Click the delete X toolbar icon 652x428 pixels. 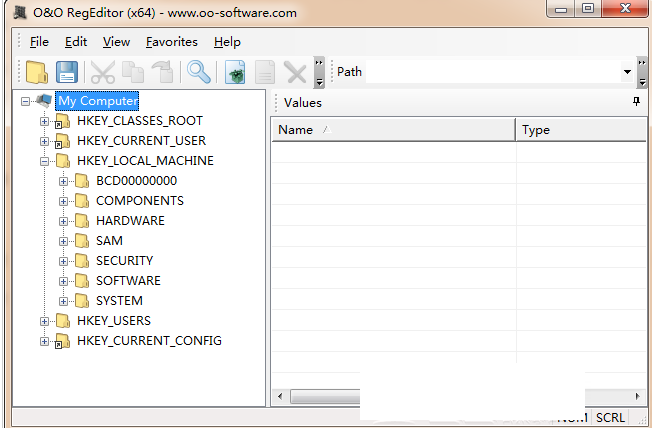(294, 72)
